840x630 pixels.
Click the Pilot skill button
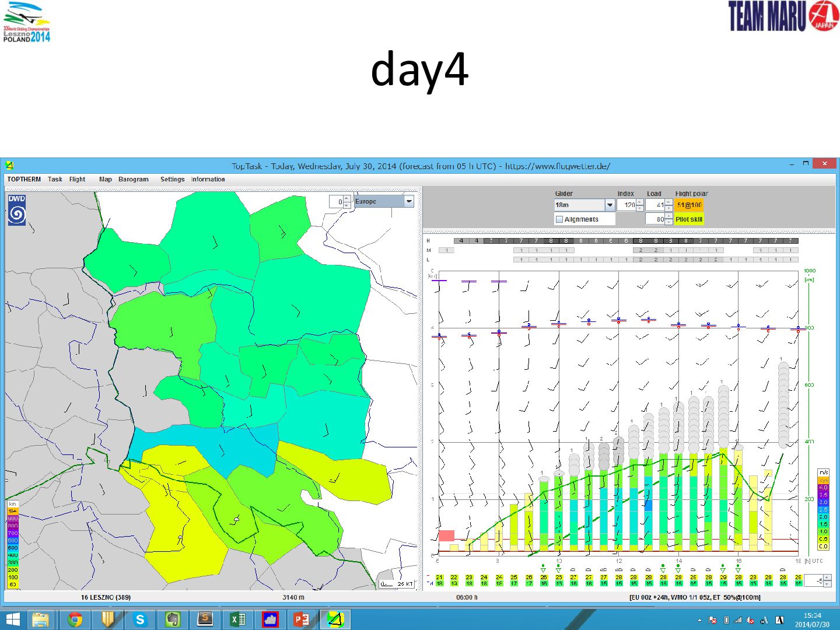(x=689, y=219)
